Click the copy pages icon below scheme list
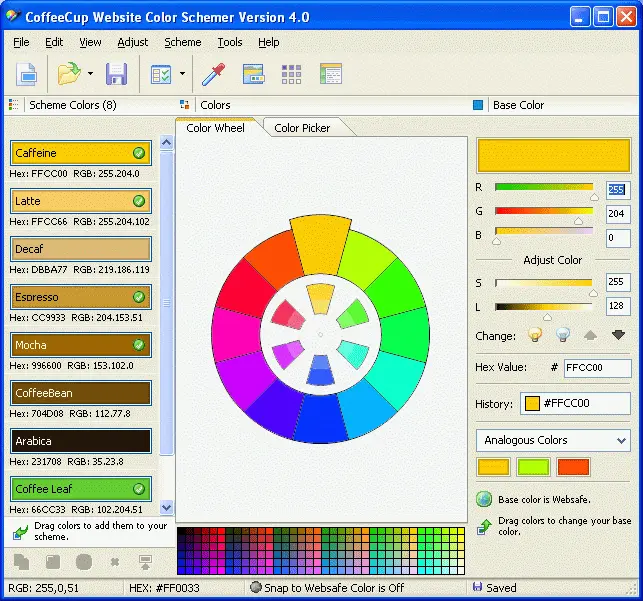Image resolution: width=643 pixels, height=601 pixels. 21,562
